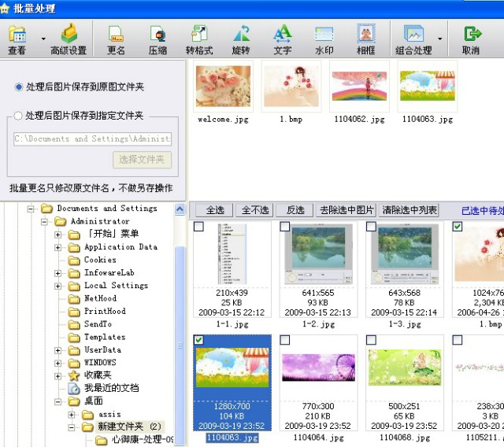Select the 压缩 compress tool
This screenshot has width=504, height=447.
pyautogui.click(x=157, y=40)
